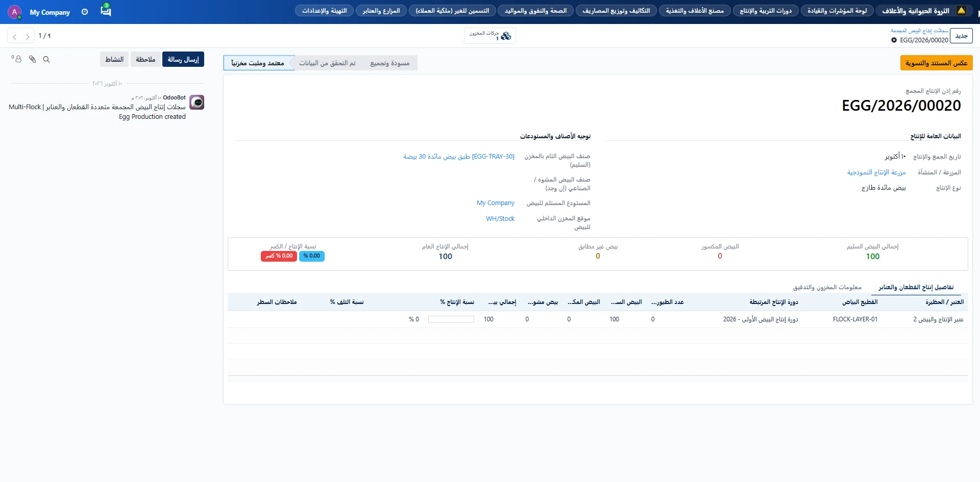Click ملاحظة (Log note) button
The width and height of the screenshot is (980, 482).
145,59
